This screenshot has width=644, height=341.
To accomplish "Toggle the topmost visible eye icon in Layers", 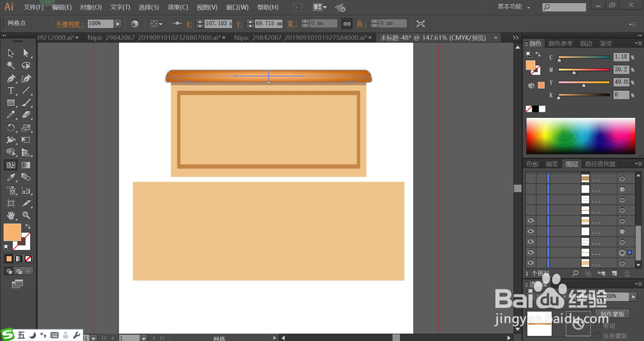I will 531,220.
